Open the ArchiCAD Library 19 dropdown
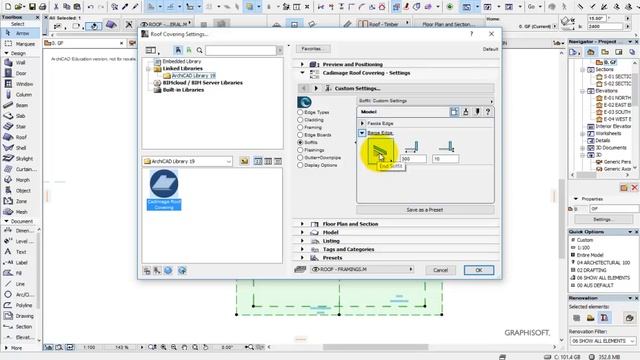640x360 pixels. 187,162
